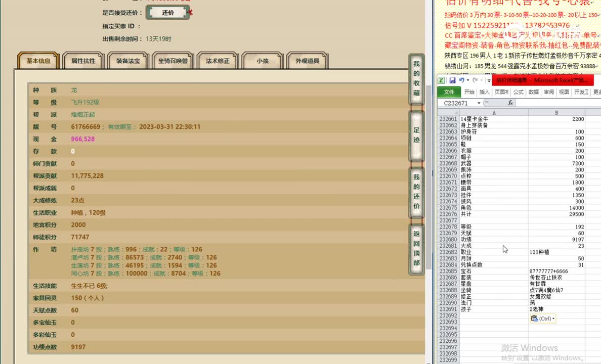Click the 师徒积分 value 71747
The height and width of the screenshot is (364, 601).
point(80,237)
